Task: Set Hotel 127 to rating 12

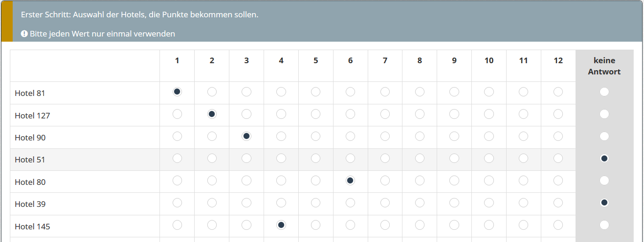Action: pos(558,114)
